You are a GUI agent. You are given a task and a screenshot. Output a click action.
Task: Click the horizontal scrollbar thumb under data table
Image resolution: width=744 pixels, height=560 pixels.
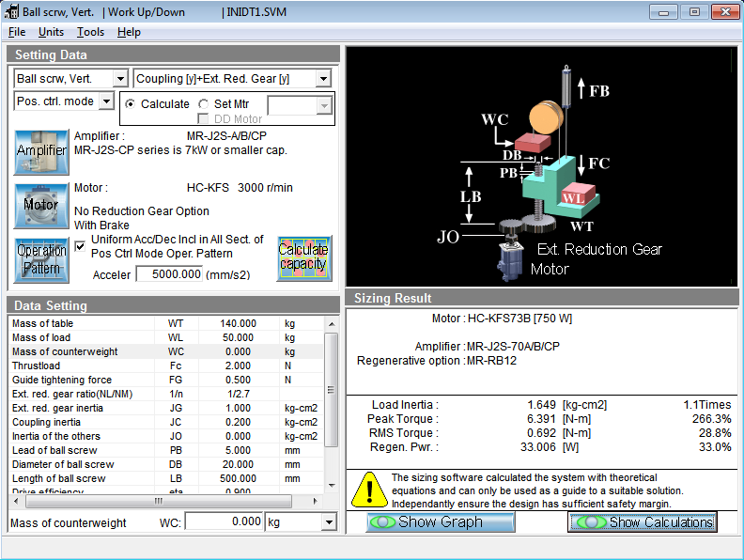(159, 501)
